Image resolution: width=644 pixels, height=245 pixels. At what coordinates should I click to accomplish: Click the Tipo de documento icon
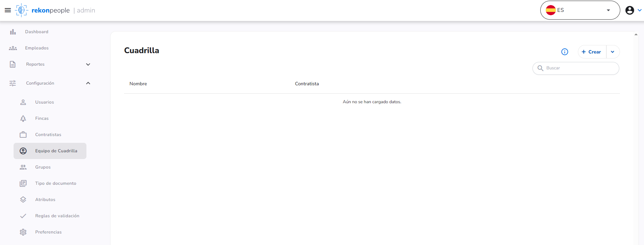point(23,183)
